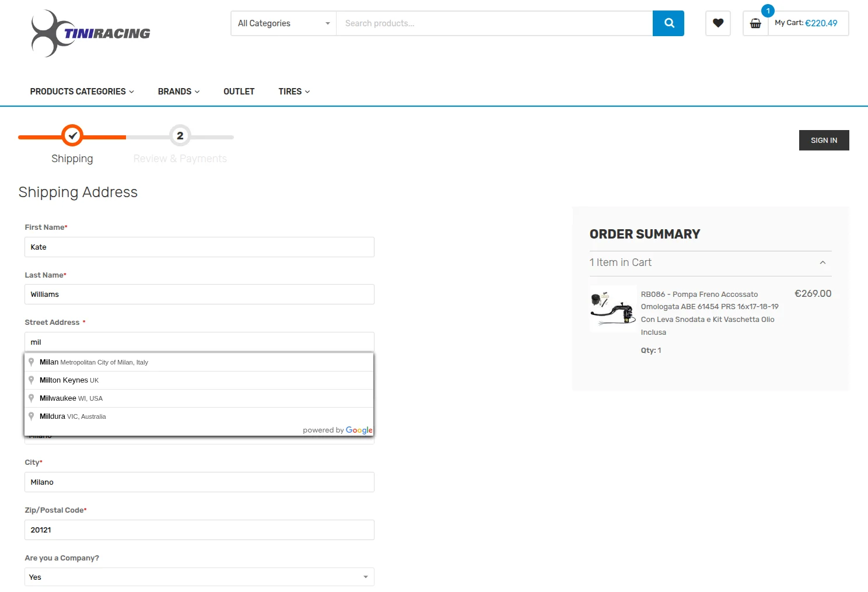Click the TiniRacing logo

pos(90,33)
